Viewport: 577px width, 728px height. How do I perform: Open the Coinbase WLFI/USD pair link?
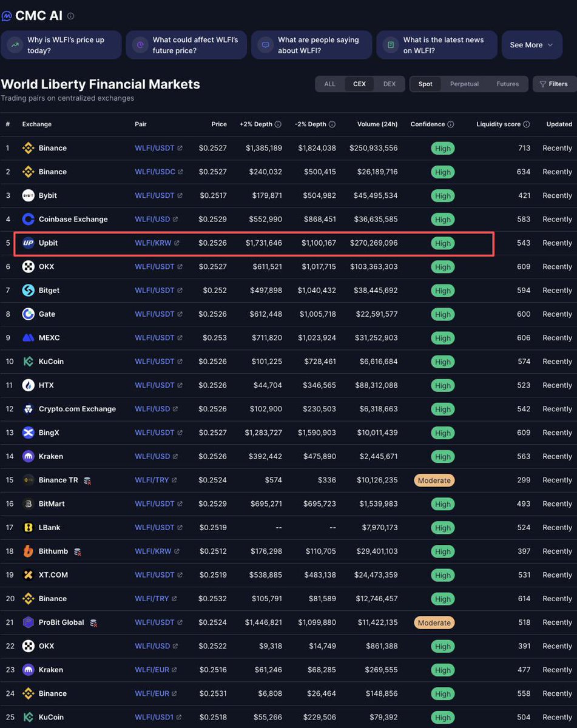point(157,219)
